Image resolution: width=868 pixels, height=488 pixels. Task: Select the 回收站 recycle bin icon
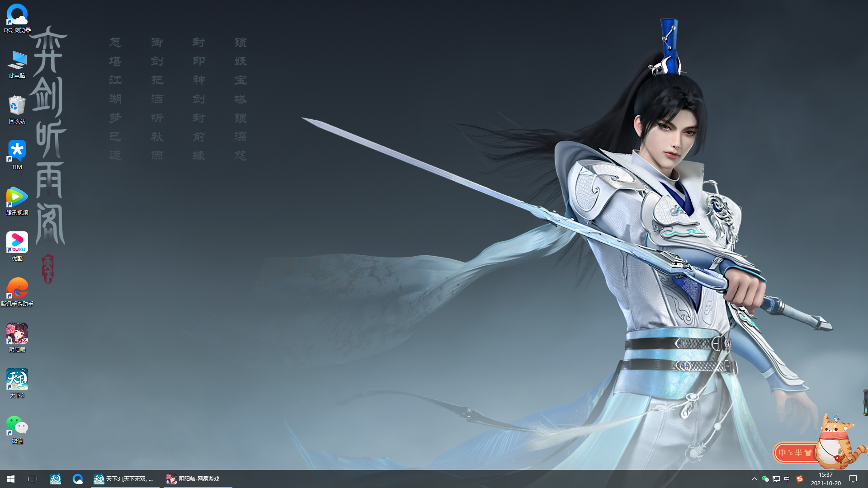[17, 110]
